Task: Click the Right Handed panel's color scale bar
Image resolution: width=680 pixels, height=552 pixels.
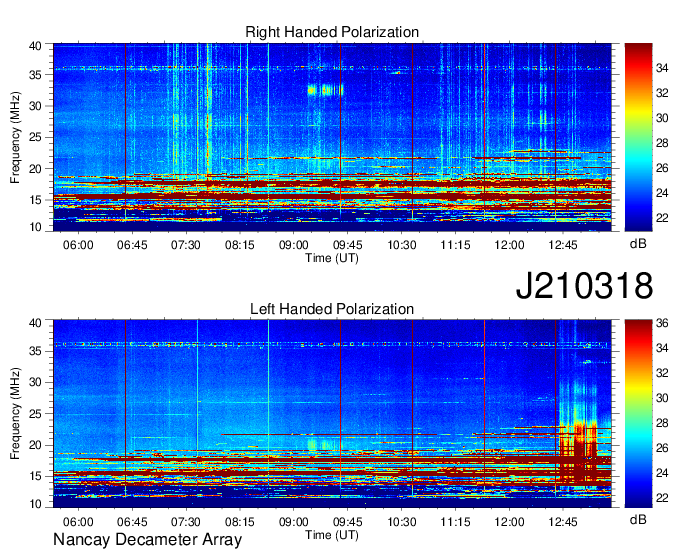Action: pyautogui.click(x=638, y=137)
